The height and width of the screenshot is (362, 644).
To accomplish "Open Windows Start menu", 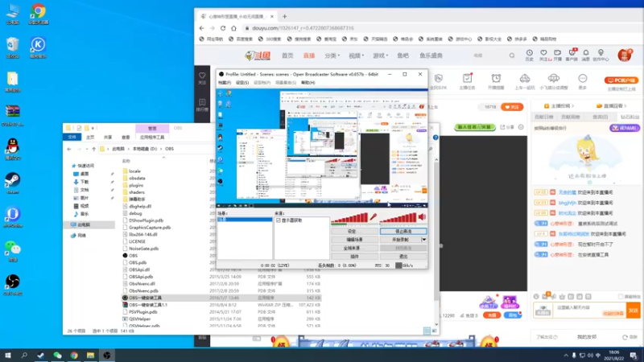I will point(8,356).
